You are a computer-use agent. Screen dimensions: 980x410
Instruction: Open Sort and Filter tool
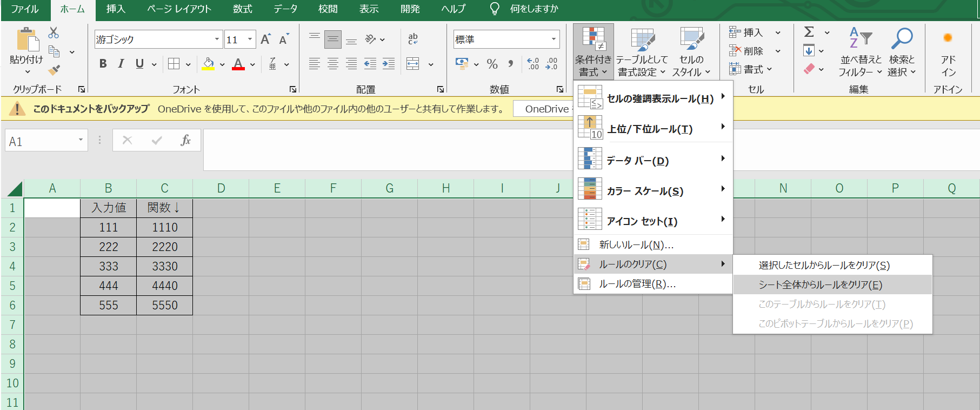coord(860,52)
